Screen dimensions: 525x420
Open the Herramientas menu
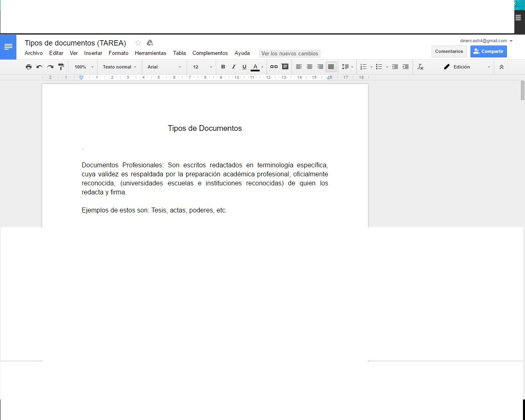pyautogui.click(x=151, y=53)
